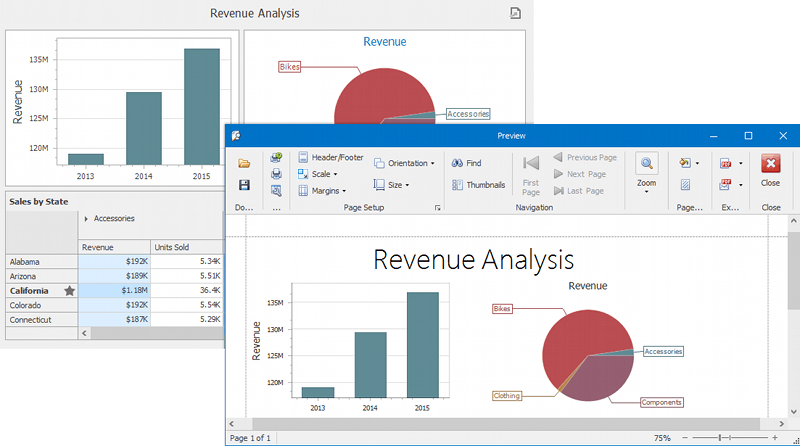Open Header/Footer settings
800x446 pixels.
331,157
